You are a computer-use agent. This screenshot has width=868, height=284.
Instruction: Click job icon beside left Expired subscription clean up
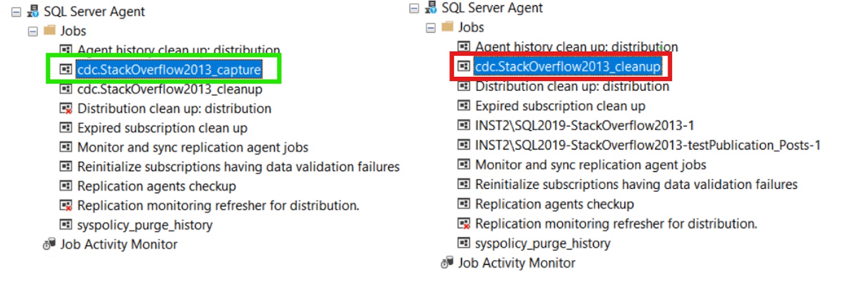coord(66,128)
